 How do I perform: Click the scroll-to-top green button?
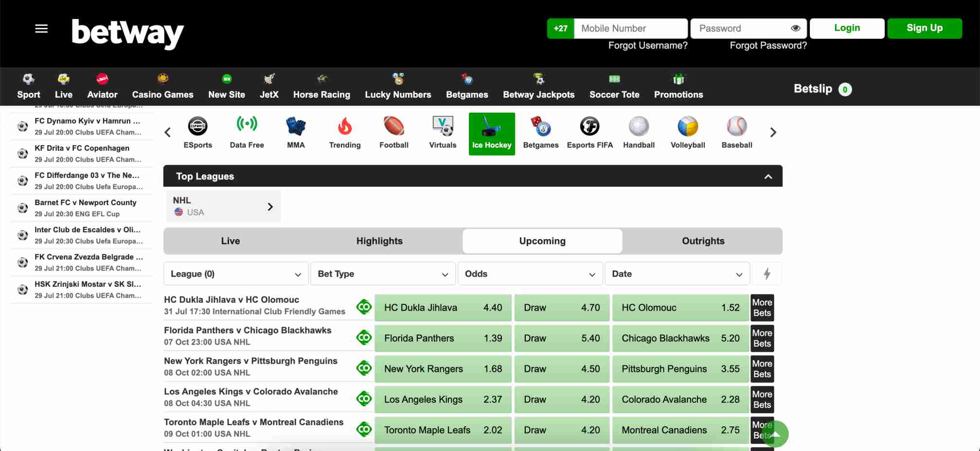(x=775, y=434)
